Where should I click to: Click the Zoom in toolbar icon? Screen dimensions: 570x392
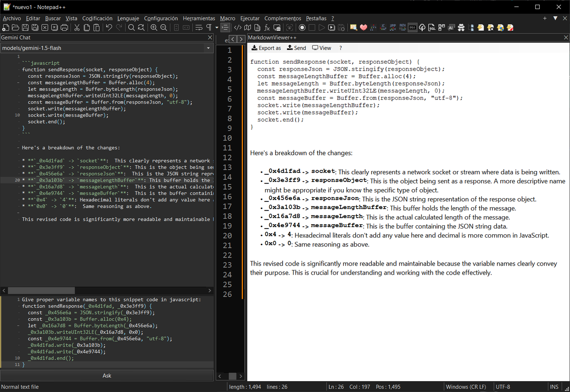click(x=154, y=28)
